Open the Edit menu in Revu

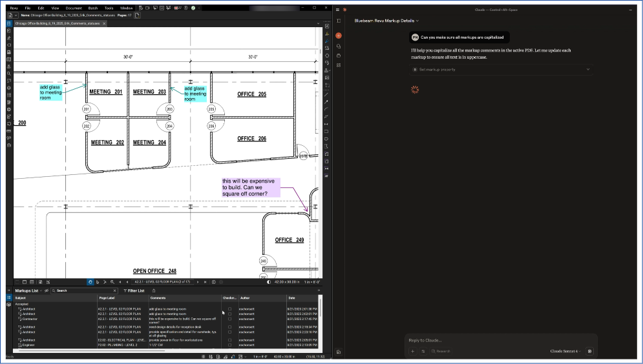pyautogui.click(x=41, y=8)
